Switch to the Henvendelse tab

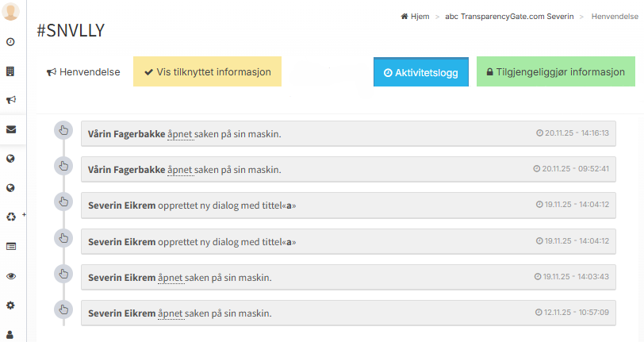click(x=83, y=72)
